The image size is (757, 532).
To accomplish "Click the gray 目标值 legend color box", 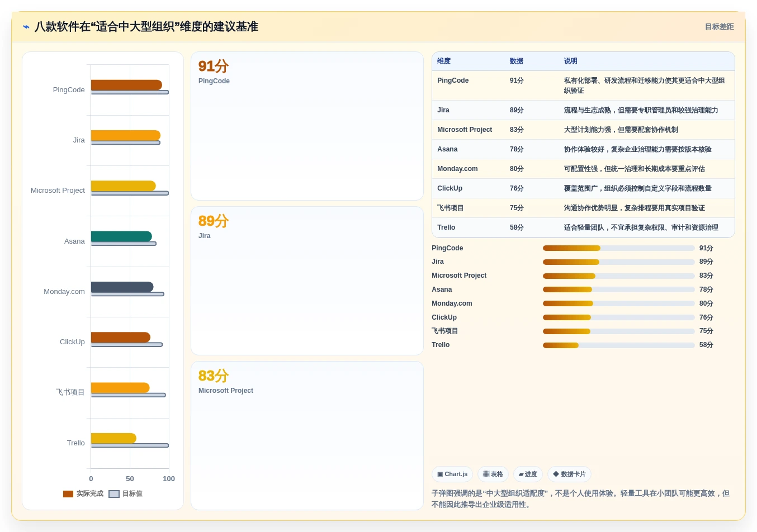I will (114, 494).
